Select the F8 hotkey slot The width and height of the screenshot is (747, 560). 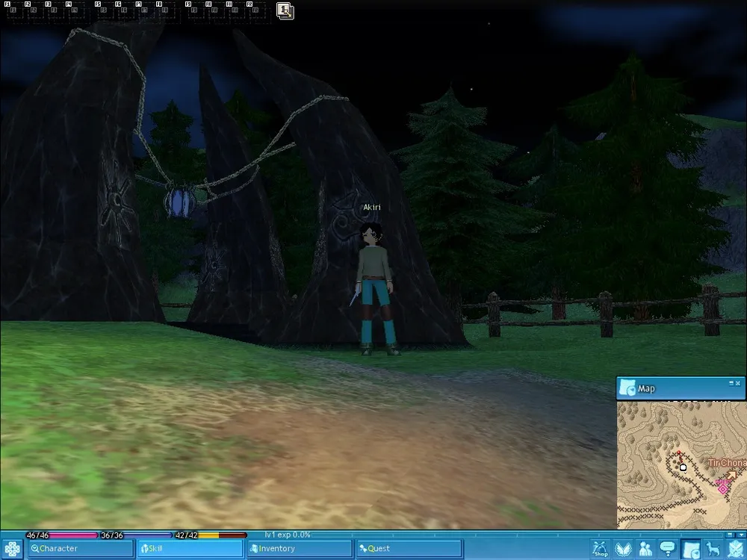point(166,10)
